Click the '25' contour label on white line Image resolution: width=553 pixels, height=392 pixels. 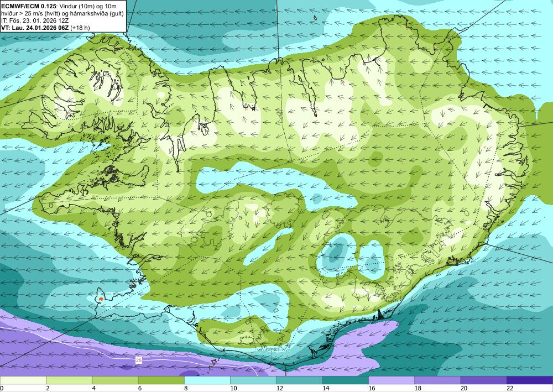pos(139,360)
